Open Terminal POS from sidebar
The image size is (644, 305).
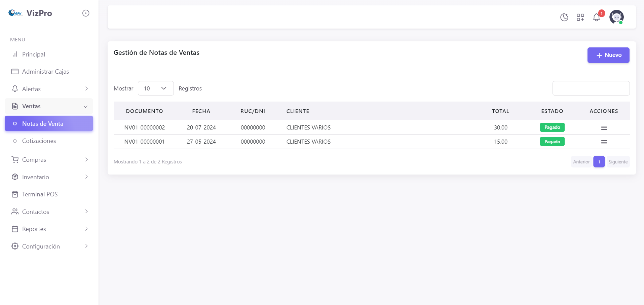40,194
